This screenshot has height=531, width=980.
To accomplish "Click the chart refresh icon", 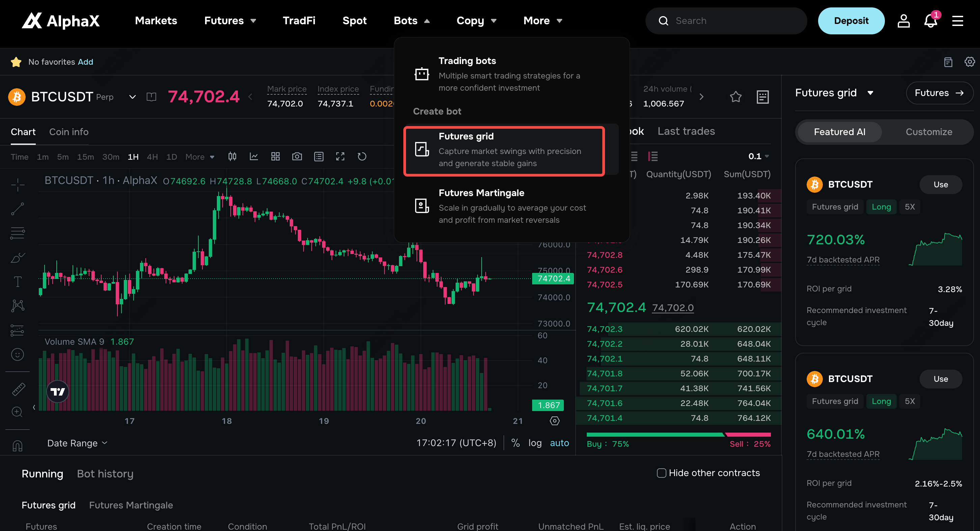I will [362, 157].
